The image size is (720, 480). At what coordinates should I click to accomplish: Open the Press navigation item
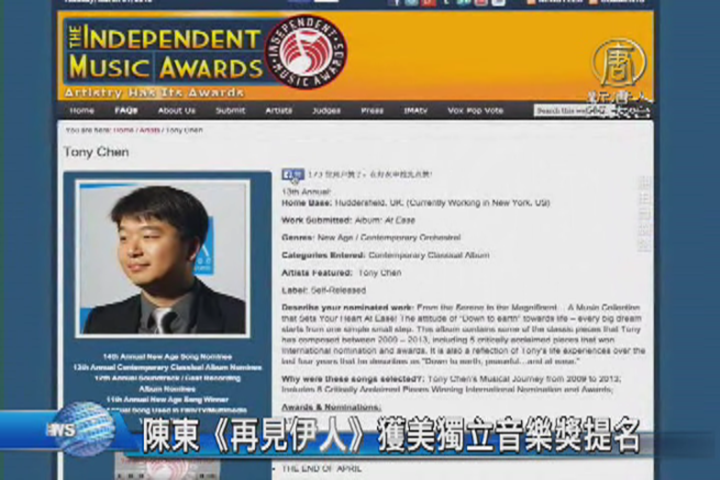(372, 110)
